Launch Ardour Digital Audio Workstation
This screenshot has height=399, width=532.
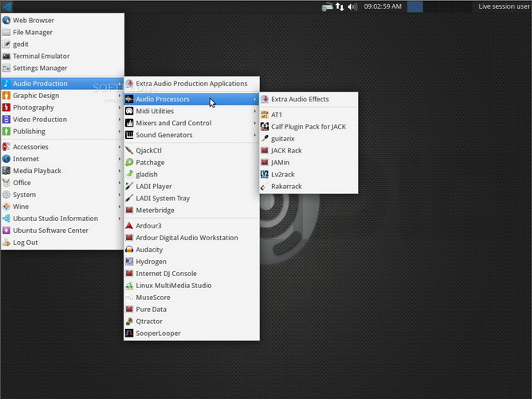[191, 238]
